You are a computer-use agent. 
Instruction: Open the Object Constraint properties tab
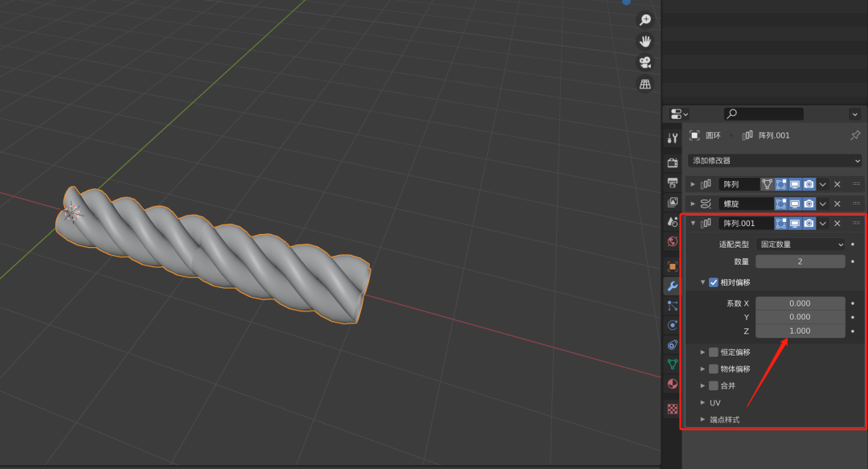pos(673,345)
